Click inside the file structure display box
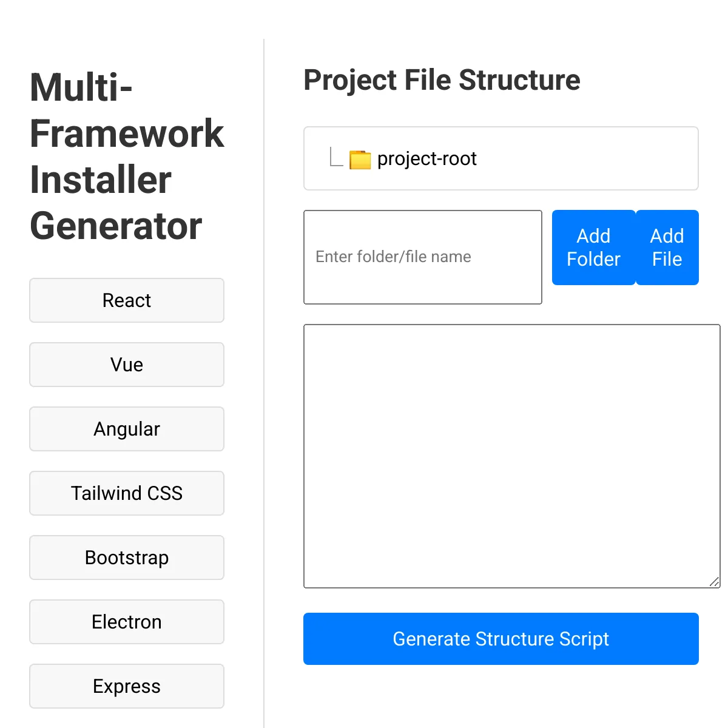The image size is (728, 728). 576,159
